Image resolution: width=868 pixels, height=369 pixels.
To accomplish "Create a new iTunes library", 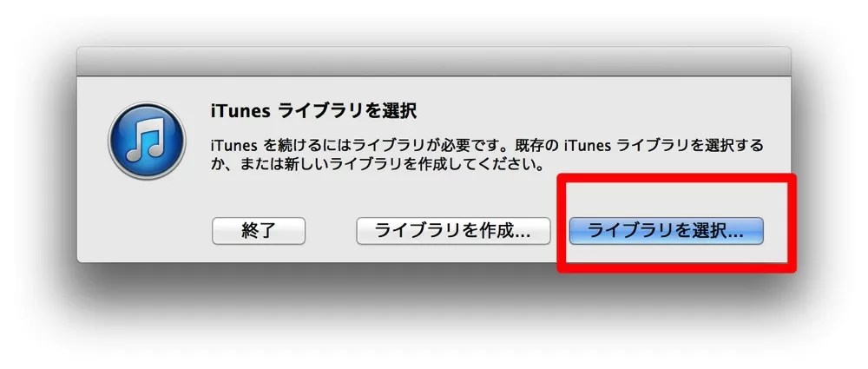I will 453,231.
